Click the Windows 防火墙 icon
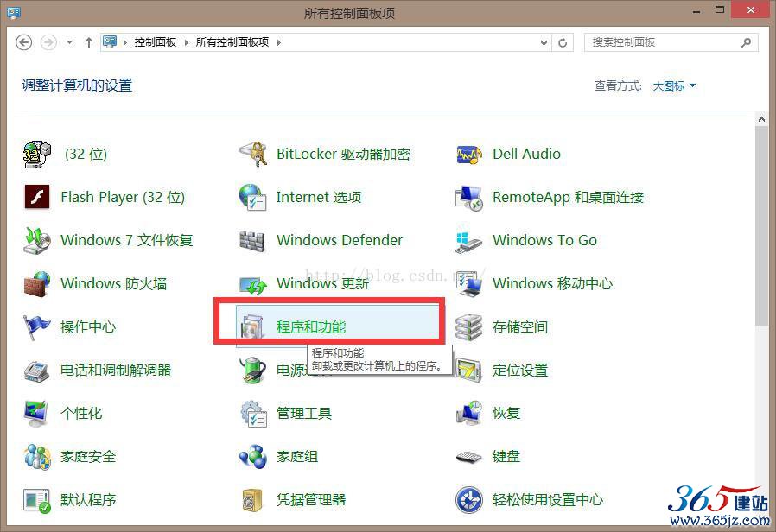The width and height of the screenshot is (776, 532). pyautogui.click(x=37, y=284)
